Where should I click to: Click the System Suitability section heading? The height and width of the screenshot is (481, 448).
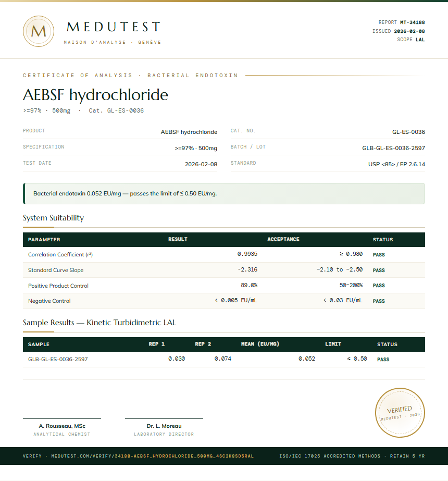coord(53,218)
